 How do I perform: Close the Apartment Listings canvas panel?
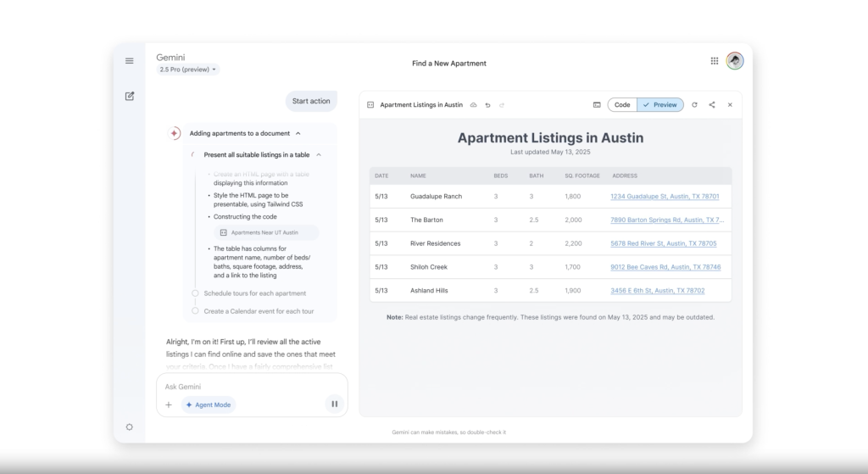pos(730,104)
